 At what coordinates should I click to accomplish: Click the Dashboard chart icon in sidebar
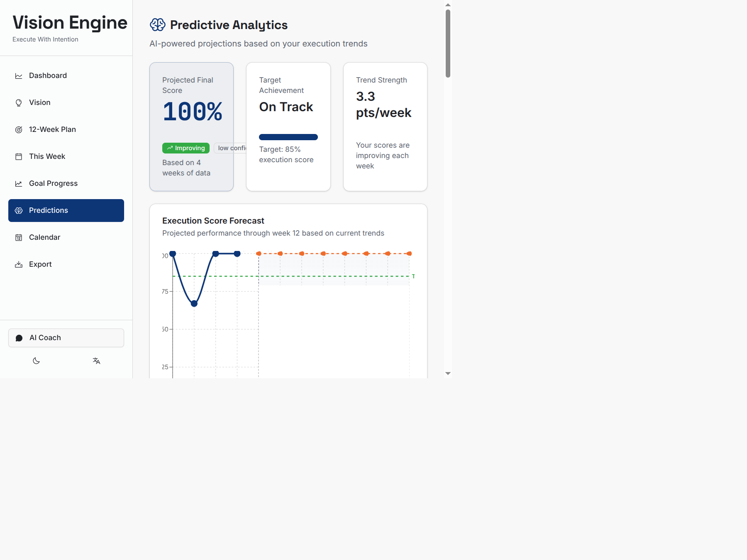coord(19,76)
